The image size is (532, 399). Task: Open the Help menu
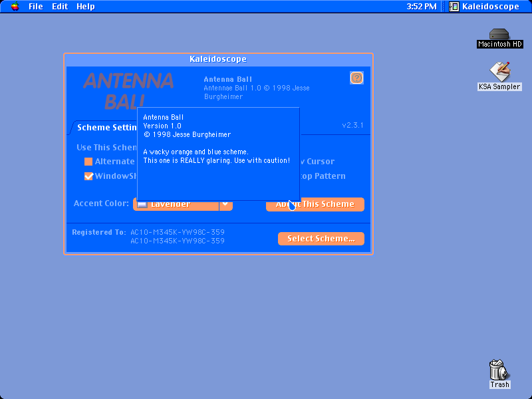86,7
